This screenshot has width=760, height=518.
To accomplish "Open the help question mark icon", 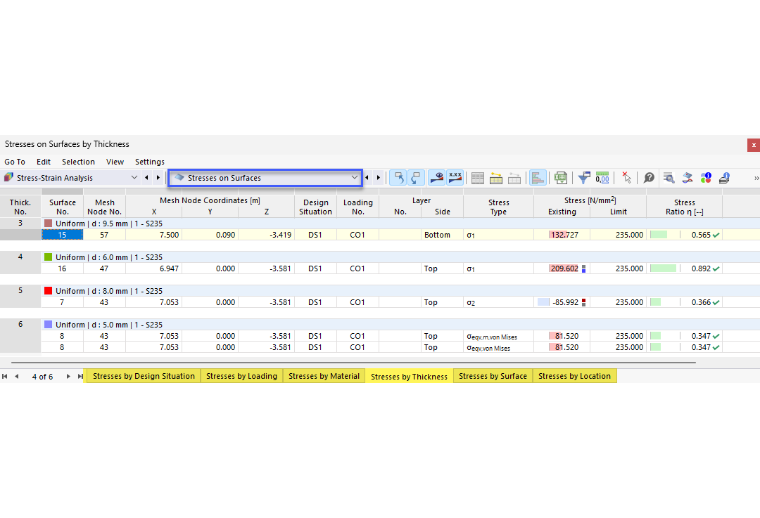I will click(x=649, y=178).
